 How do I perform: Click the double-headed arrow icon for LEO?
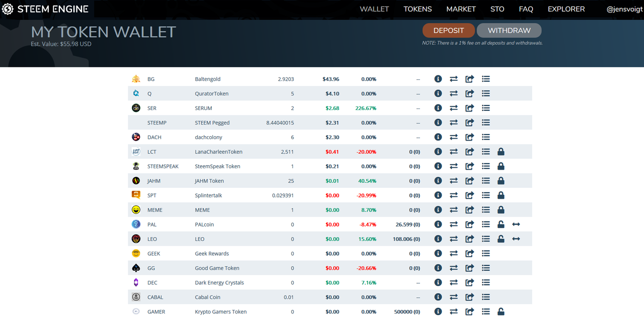click(x=516, y=239)
